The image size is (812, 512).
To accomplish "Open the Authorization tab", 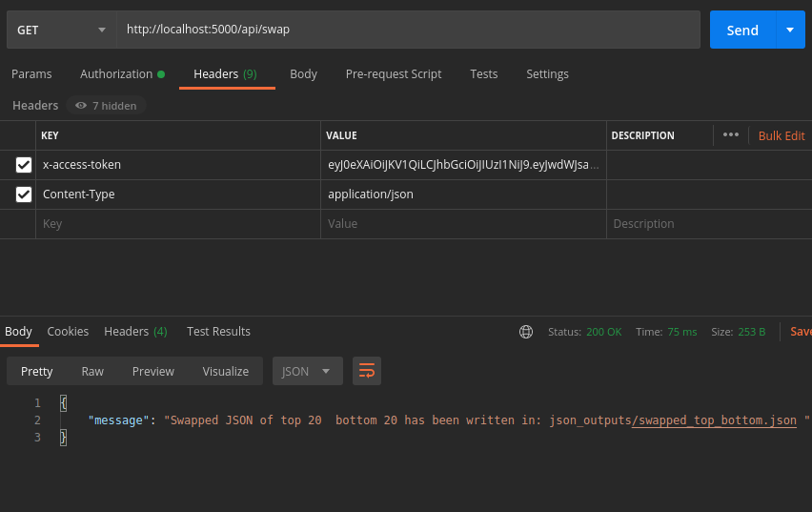I will (x=122, y=74).
